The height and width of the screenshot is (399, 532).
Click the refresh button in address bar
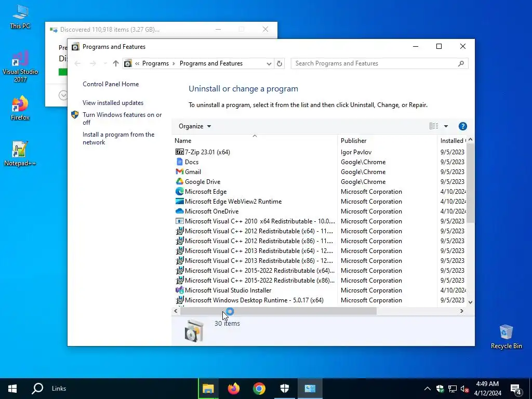pyautogui.click(x=279, y=63)
